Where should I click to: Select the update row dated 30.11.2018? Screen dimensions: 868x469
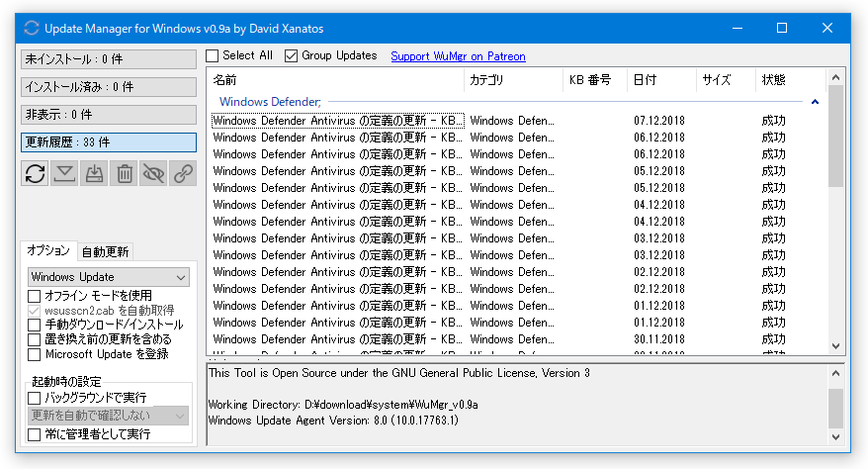click(x=518, y=339)
